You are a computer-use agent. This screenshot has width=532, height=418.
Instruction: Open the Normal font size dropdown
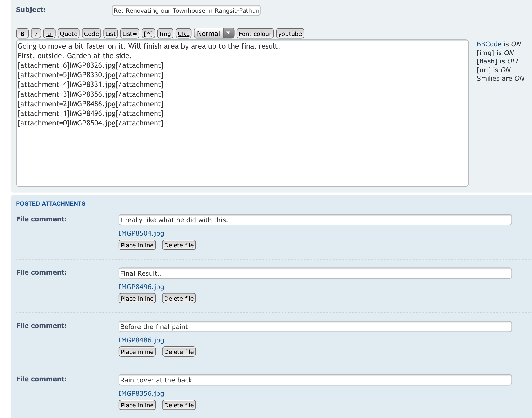[x=214, y=34]
